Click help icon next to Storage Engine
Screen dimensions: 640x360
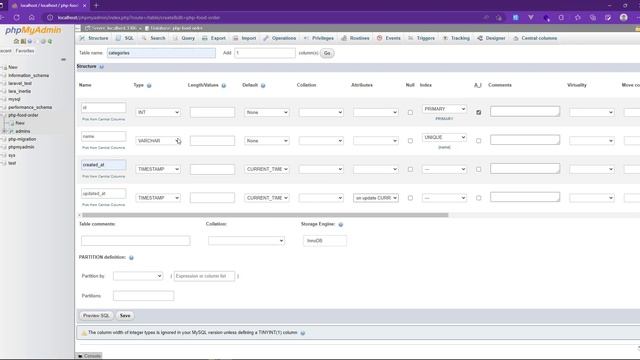pos(341,224)
